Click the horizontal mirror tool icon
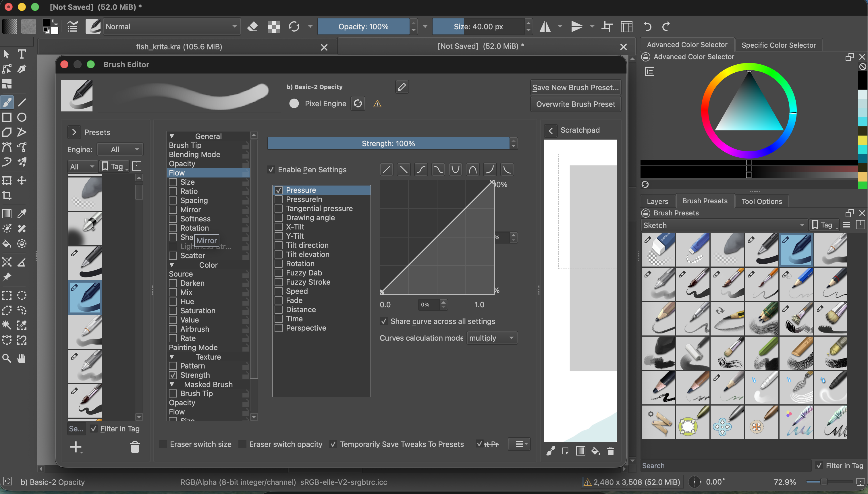 coord(545,26)
